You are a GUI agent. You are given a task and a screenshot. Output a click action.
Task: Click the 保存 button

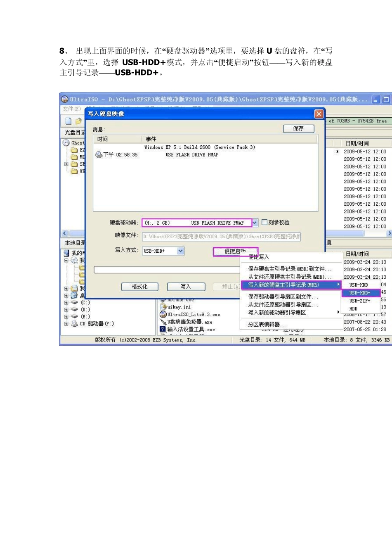pyautogui.click(x=298, y=129)
